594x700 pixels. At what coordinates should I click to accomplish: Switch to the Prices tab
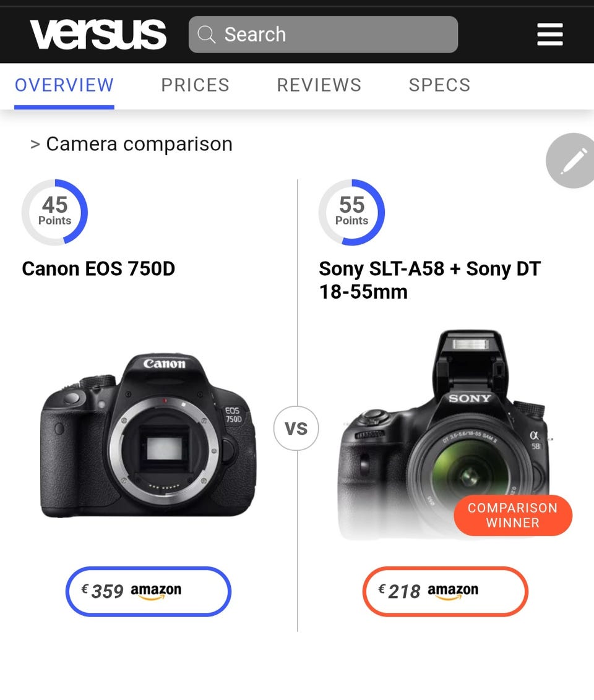(195, 85)
